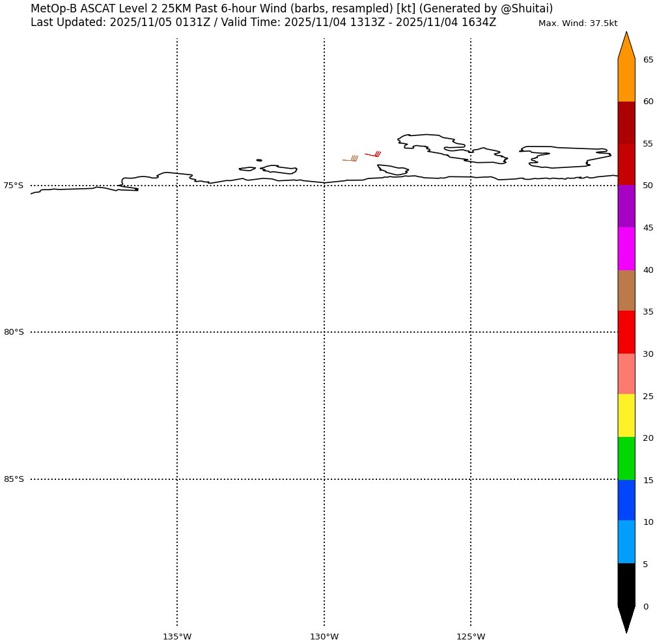Click the brown wind barb near 129°W
Viewport: 657px width, 644px height.
coord(350,160)
